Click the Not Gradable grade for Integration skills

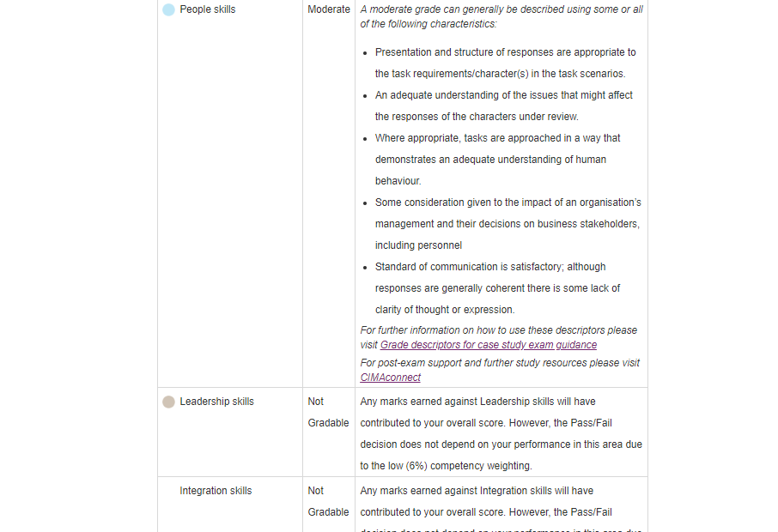pyautogui.click(x=328, y=501)
